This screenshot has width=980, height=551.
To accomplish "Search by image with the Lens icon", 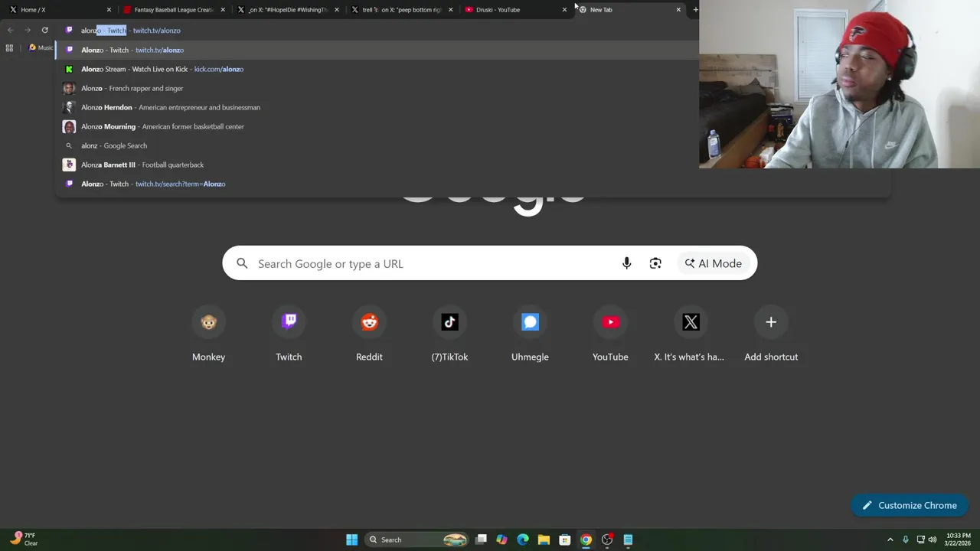I will [x=655, y=263].
